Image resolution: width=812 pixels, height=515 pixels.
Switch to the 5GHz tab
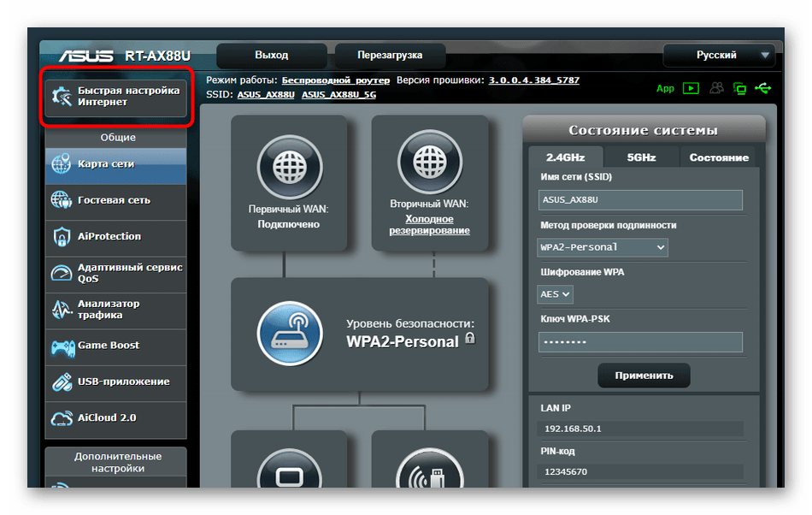[641, 157]
